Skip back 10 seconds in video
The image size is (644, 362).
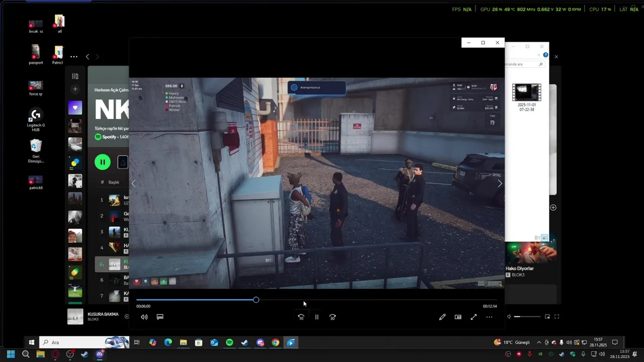tap(301, 317)
